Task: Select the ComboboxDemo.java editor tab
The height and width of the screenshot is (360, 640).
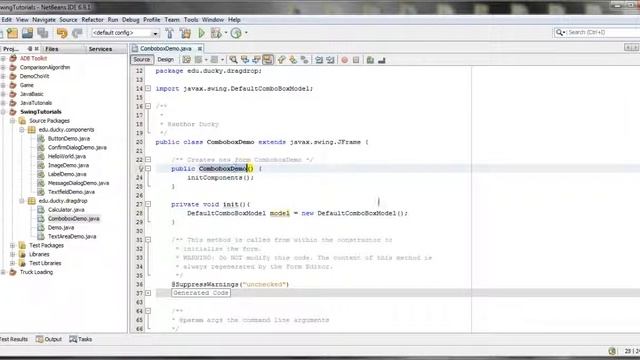Action: [x=166, y=49]
